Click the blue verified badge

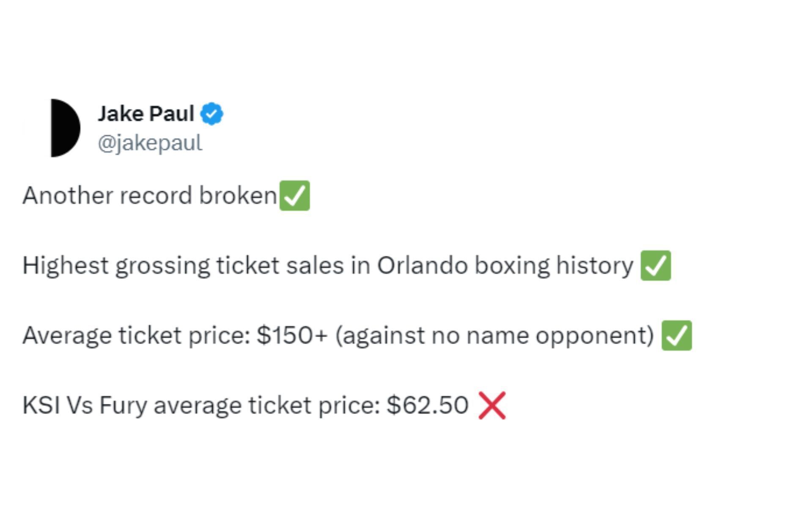pos(212,113)
